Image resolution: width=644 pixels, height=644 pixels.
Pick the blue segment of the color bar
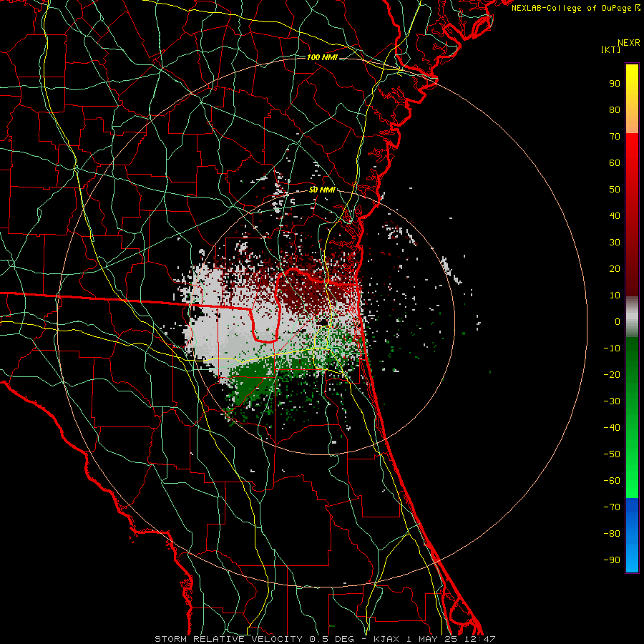click(x=632, y=535)
